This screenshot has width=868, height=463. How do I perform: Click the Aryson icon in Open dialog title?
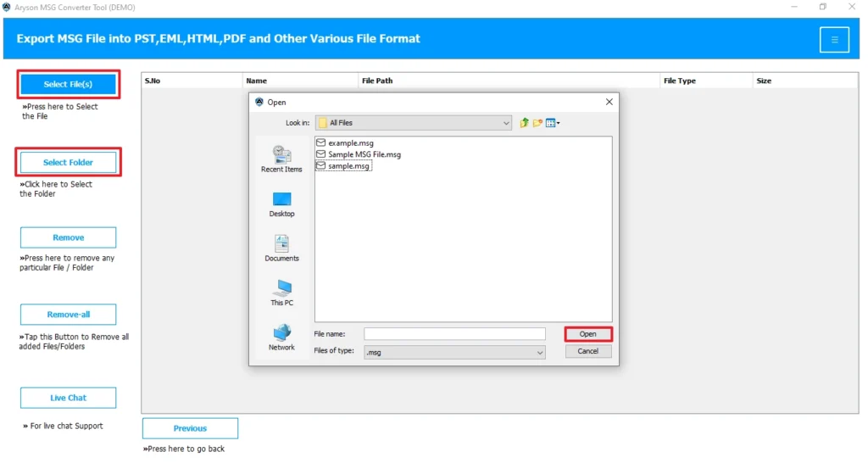tap(259, 102)
